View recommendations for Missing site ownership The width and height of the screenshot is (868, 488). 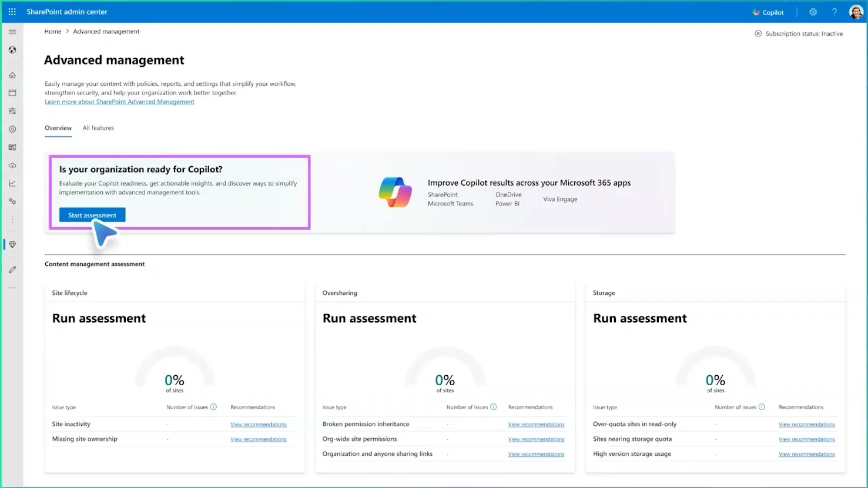tap(259, 439)
